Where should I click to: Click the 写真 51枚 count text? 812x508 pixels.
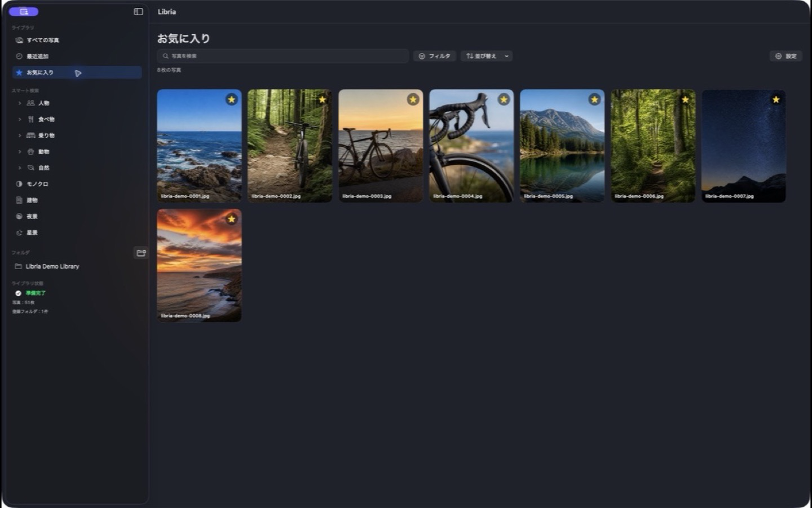pyautogui.click(x=24, y=303)
